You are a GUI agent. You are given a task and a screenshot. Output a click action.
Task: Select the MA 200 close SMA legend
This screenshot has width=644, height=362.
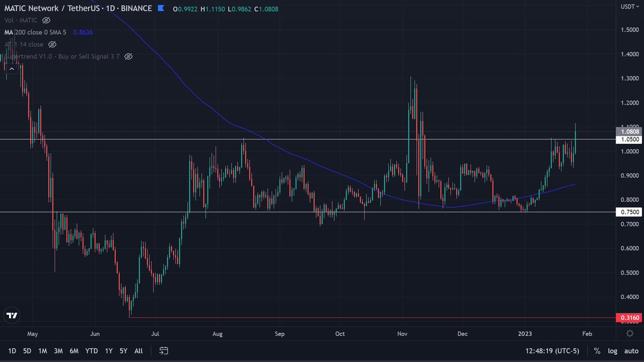tap(35, 32)
